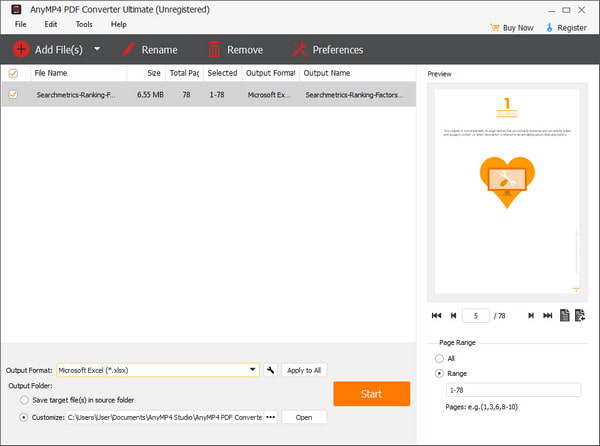
Task: Click the 1-78 selected pages cell
Action: coord(217,94)
